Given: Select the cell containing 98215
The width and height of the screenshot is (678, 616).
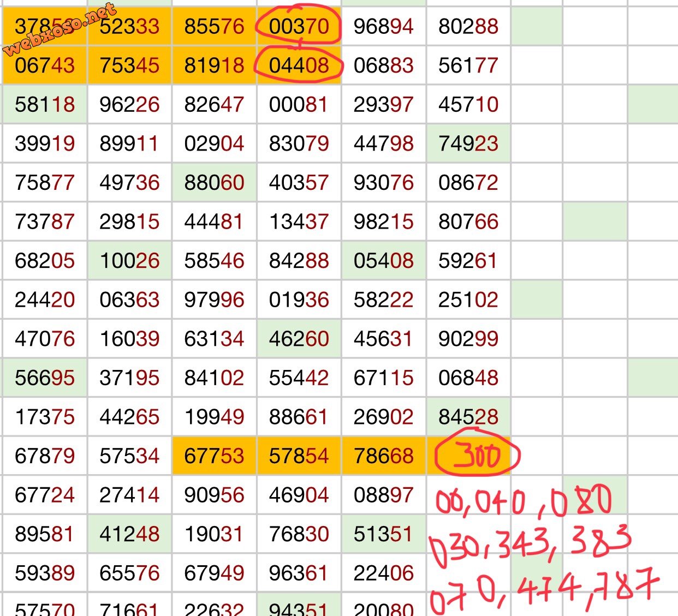Looking at the screenshot, I should [384, 222].
